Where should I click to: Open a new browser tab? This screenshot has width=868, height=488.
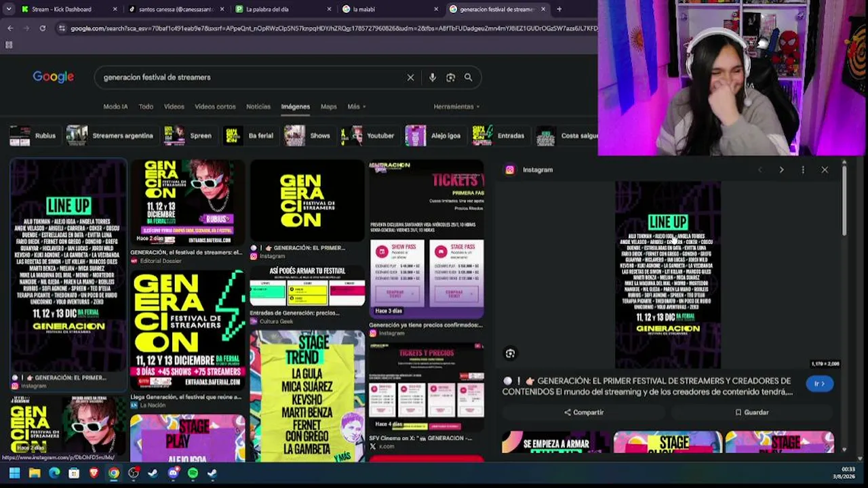(x=559, y=9)
